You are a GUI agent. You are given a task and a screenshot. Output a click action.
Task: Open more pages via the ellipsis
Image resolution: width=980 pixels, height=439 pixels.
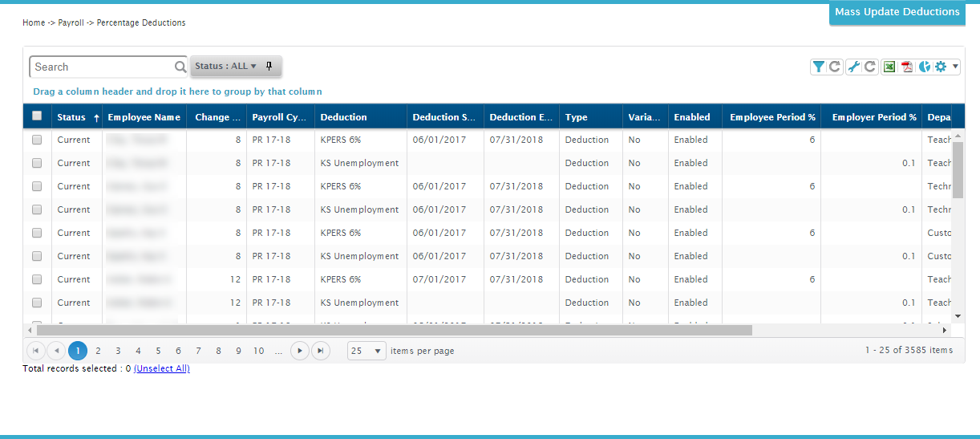pyautogui.click(x=278, y=351)
